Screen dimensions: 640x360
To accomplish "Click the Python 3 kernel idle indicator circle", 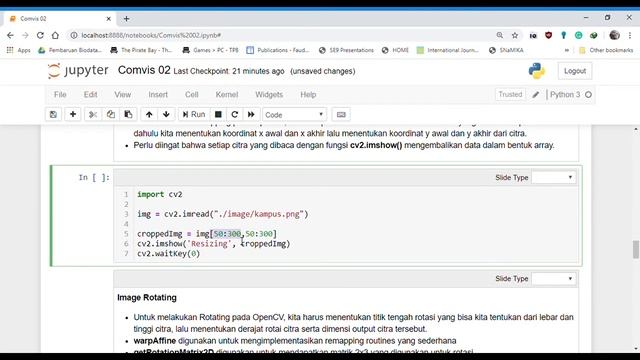I will [x=588, y=95].
